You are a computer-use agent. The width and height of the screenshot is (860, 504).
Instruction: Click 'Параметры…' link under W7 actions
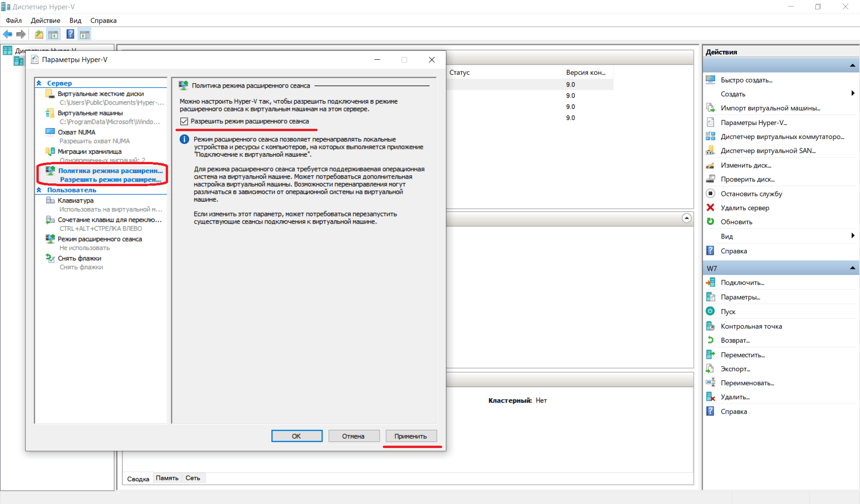coord(740,297)
